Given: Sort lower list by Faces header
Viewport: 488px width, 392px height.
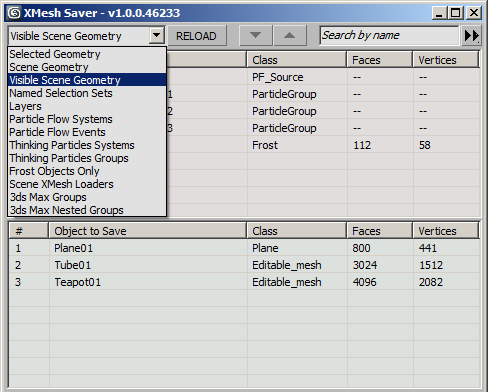Looking at the screenshot, I should 380,231.
